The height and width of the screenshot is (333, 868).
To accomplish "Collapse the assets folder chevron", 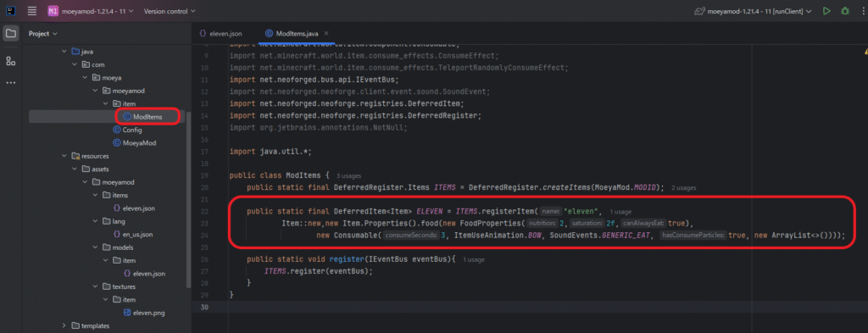I will [x=75, y=169].
